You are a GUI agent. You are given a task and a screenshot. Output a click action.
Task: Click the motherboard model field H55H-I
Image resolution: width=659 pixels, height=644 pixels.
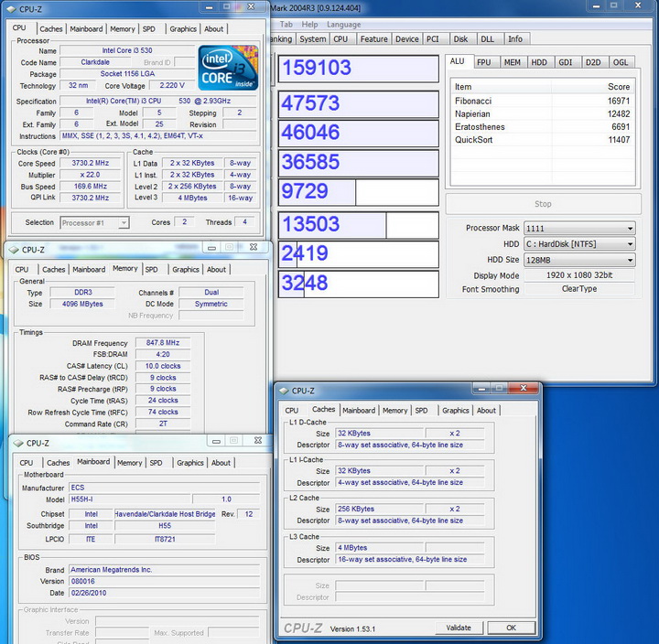129,499
